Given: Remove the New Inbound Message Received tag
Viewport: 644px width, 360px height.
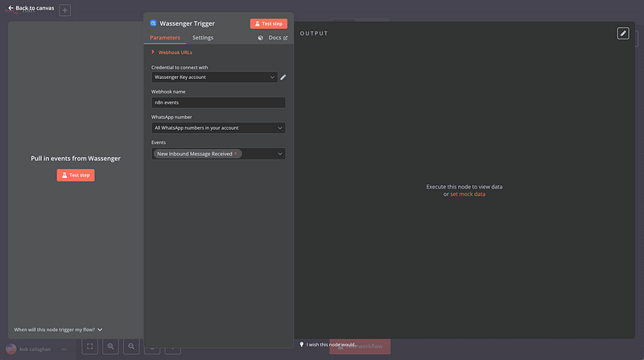Looking at the screenshot, I should [236, 153].
